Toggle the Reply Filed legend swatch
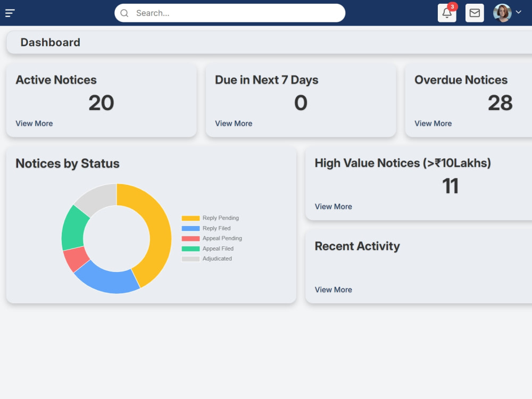The image size is (532, 399). click(190, 228)
